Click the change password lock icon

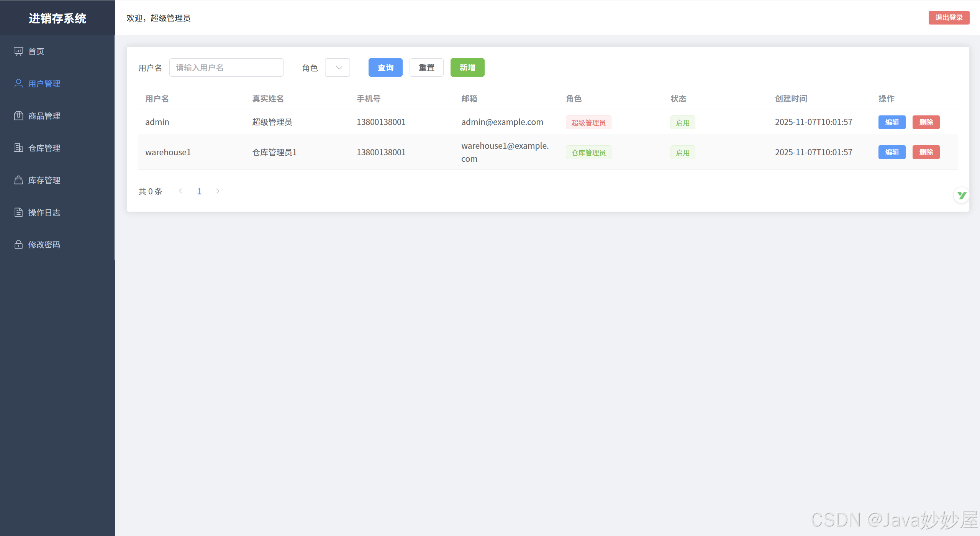point(18,245)
